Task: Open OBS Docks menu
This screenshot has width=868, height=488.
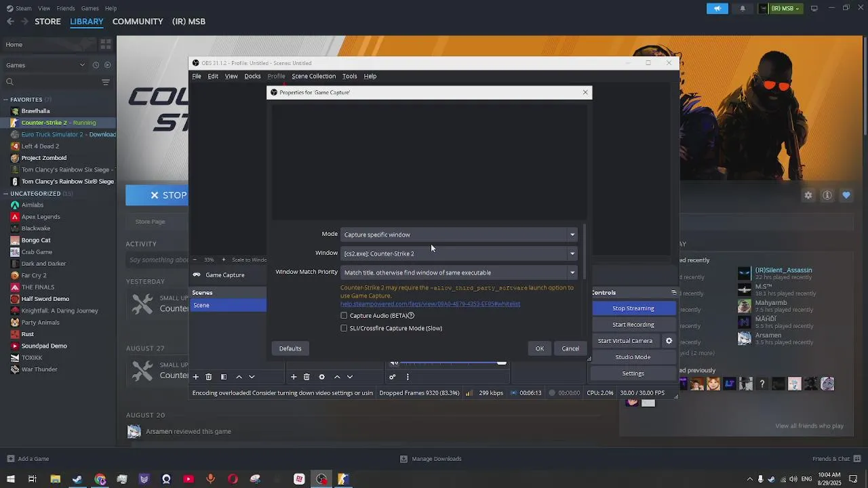Action: (252, 77)
